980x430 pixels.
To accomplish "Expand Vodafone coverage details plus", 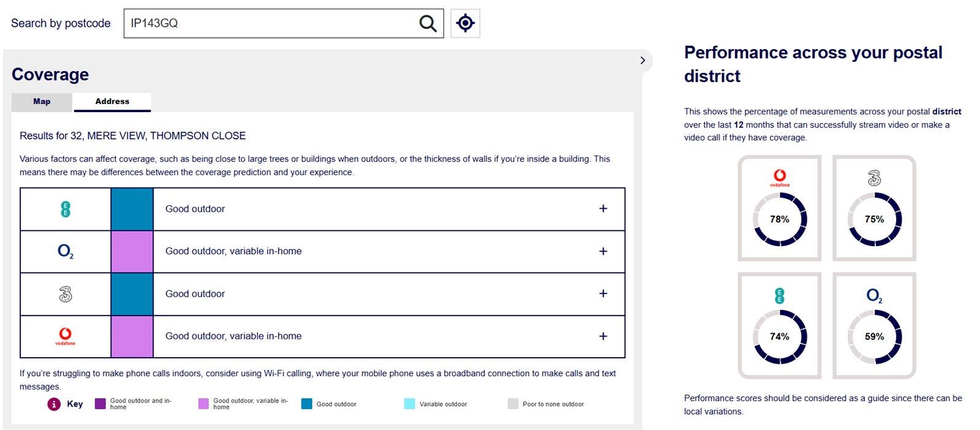I will pyautogui.click(x=603, y=336).
